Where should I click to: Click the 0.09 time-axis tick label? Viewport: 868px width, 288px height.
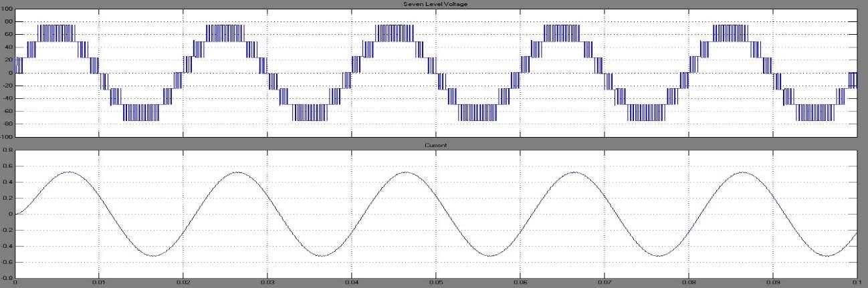click(x=773, y=283)
